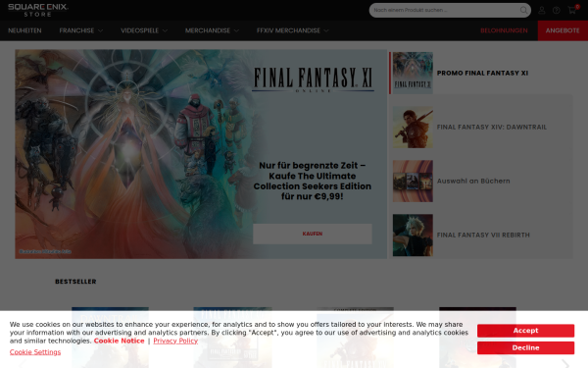This screenshot has width=588, height=368.
Task: Open the help question mark icon
Action: coord(556,10)
